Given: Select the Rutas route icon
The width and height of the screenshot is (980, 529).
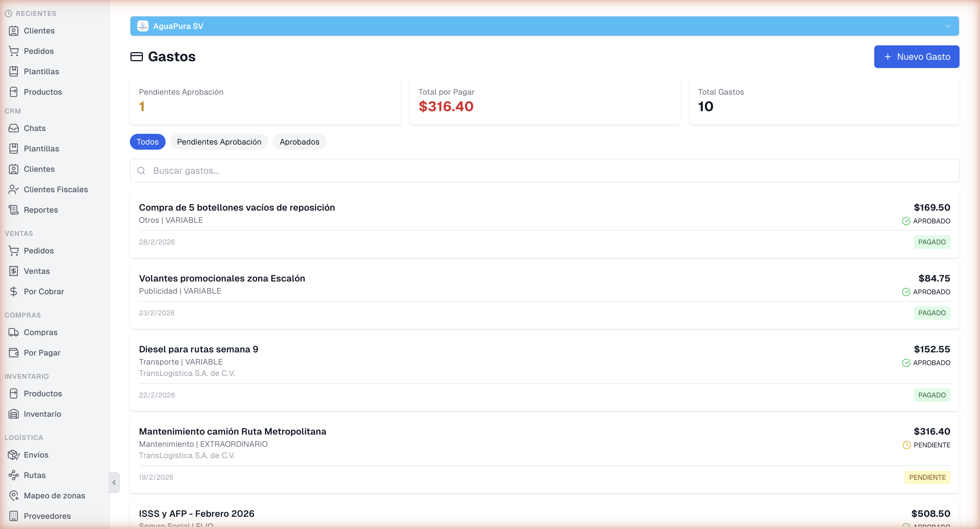Looking at the screenshot, I should [14, 475].
